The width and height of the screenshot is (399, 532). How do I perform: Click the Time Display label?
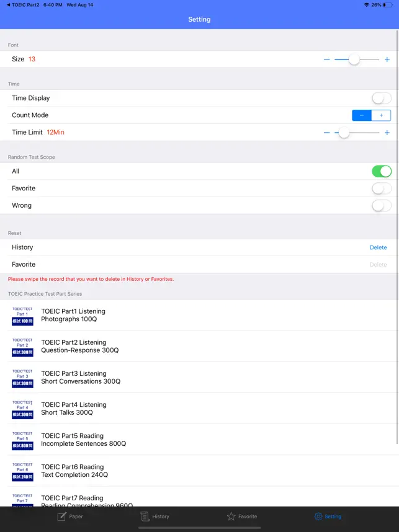point(31,98)
